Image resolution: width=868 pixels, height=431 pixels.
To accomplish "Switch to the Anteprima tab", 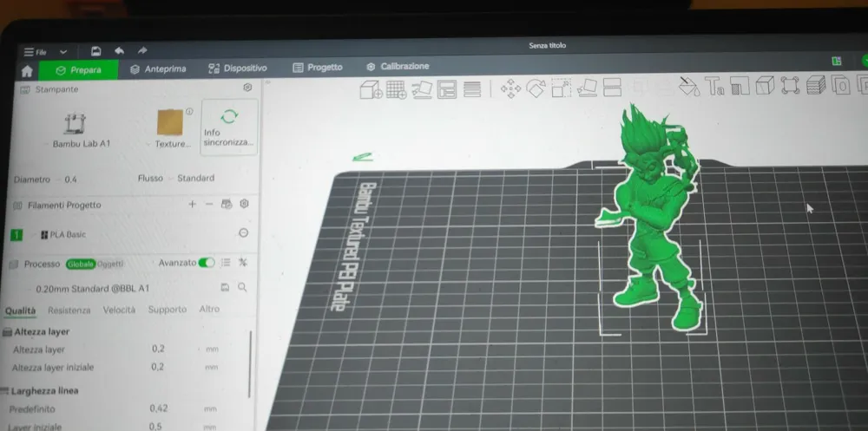I will click(x=158, y=69).
